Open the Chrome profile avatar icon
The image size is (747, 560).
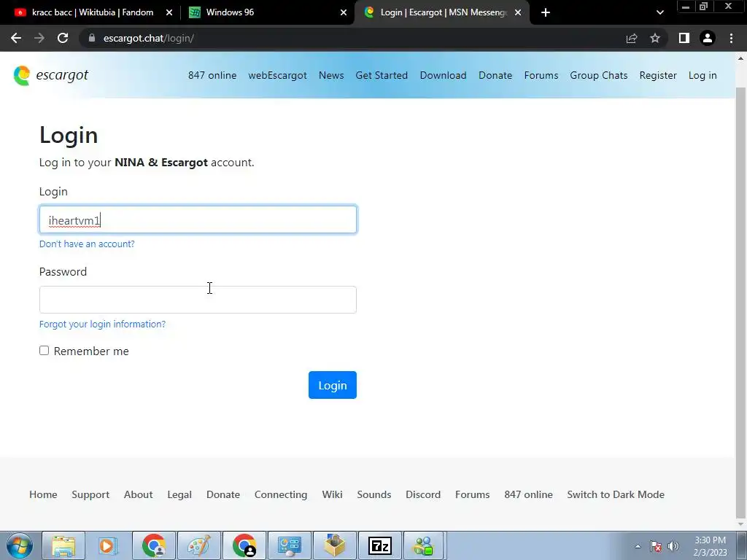click(708, 38)
